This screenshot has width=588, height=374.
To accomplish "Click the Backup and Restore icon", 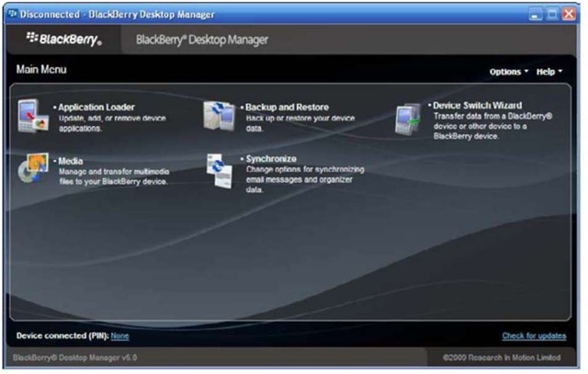I will coord(220,116).
